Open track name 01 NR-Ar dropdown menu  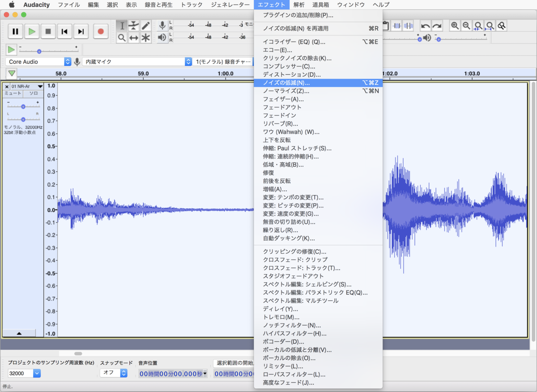[x=27, y=86]
